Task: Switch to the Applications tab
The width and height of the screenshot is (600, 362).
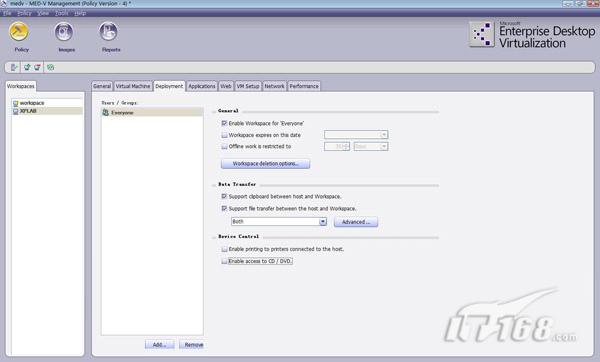Action: click(x=202, y=86)
